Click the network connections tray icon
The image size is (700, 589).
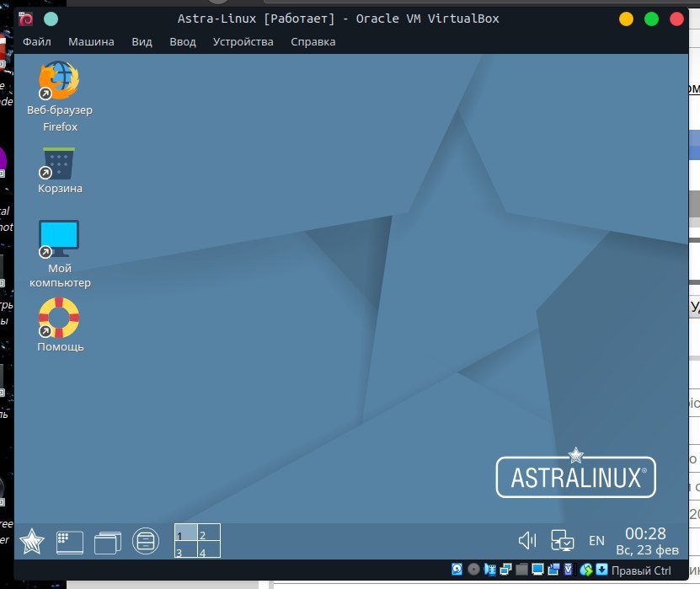pyautogui.click(x=562, y=541)
